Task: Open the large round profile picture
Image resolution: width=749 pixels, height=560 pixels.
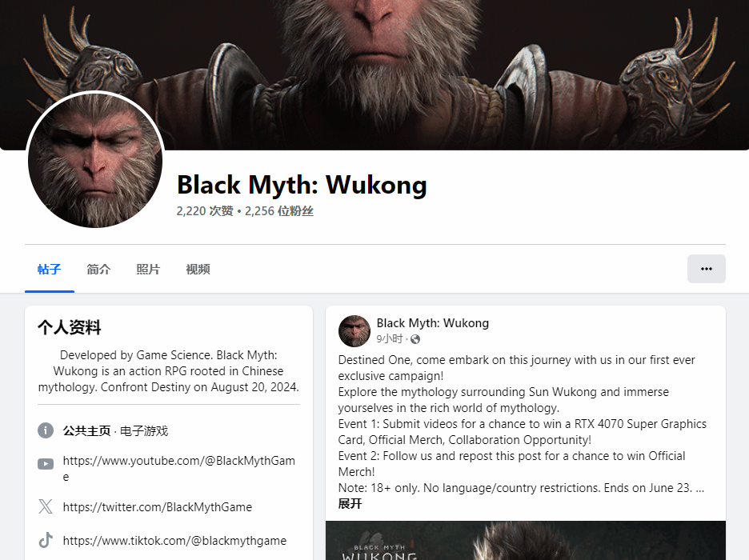Action: [95, 161]
